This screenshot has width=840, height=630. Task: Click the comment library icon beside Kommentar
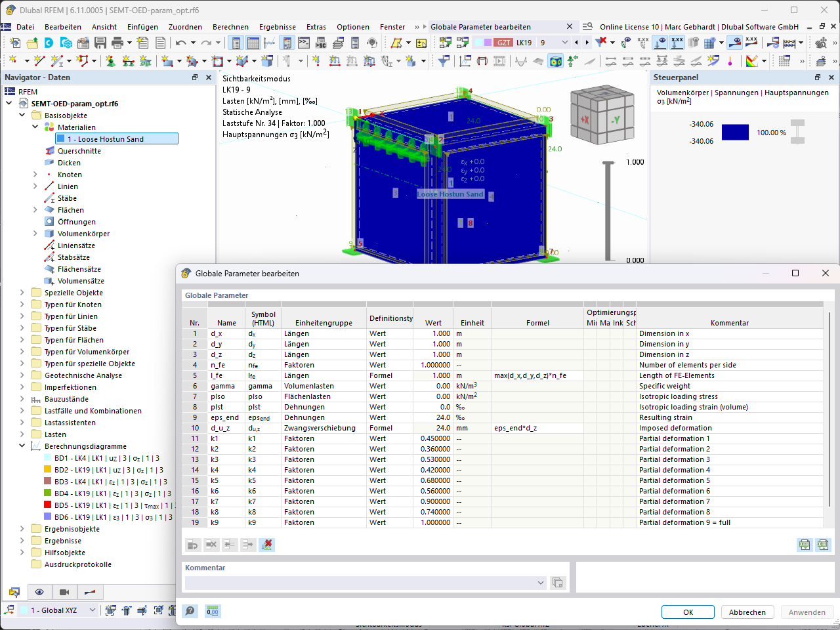point(558,583)
